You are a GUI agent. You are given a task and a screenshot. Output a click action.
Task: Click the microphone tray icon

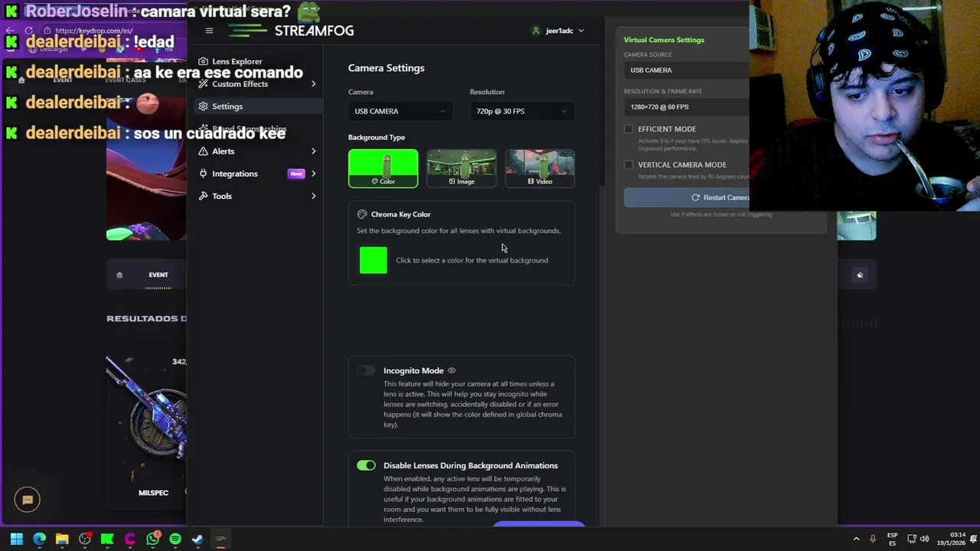(x=873, y=539)
